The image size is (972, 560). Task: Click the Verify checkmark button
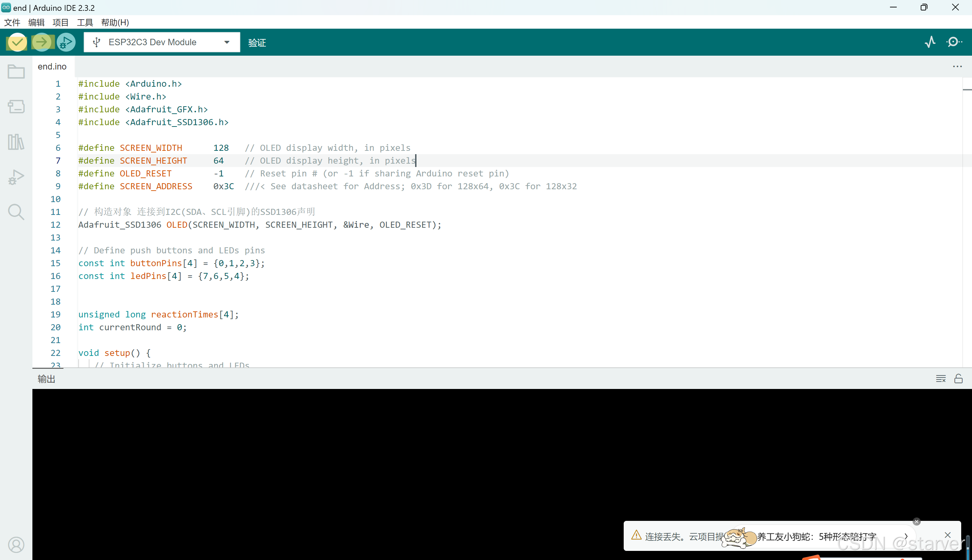tap(17, 42)
